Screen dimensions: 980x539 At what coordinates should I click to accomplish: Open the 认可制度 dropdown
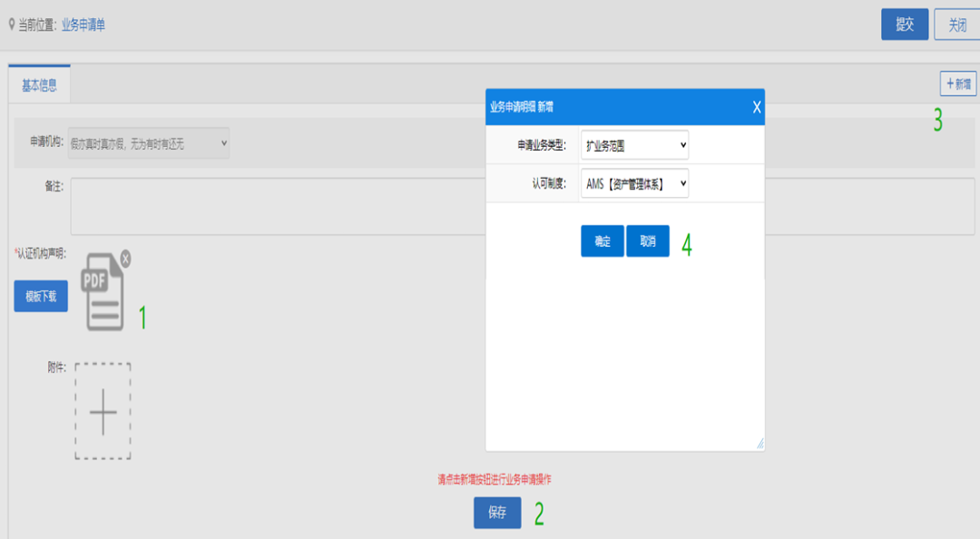(x=634, y=183)
